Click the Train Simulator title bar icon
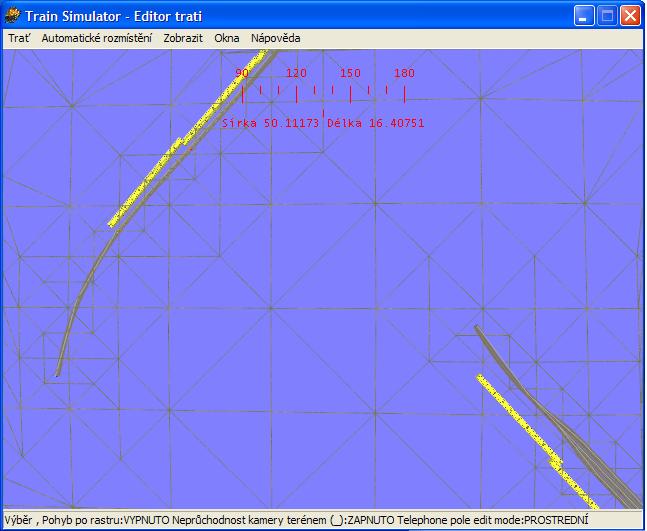 [12, 16]
